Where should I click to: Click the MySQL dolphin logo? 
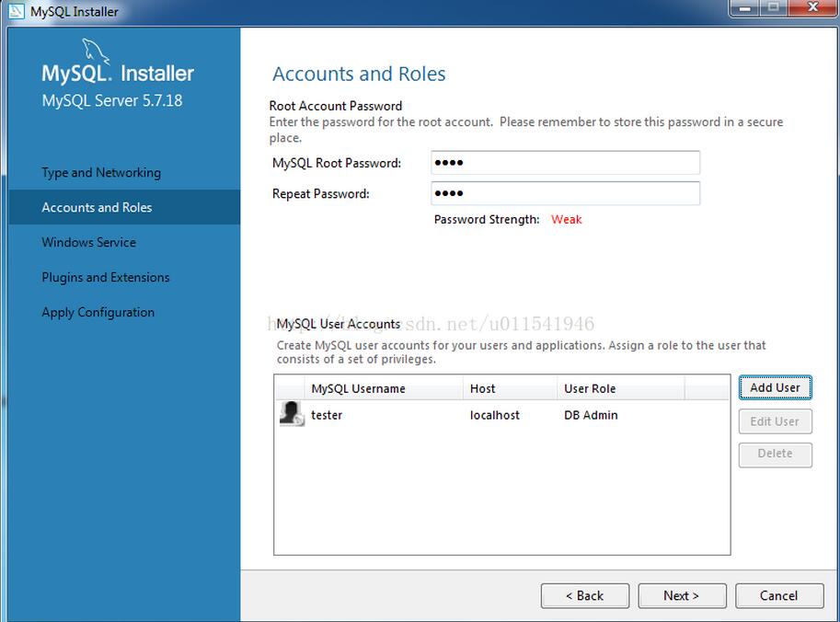pyautogui.click(x=96, y=52)
